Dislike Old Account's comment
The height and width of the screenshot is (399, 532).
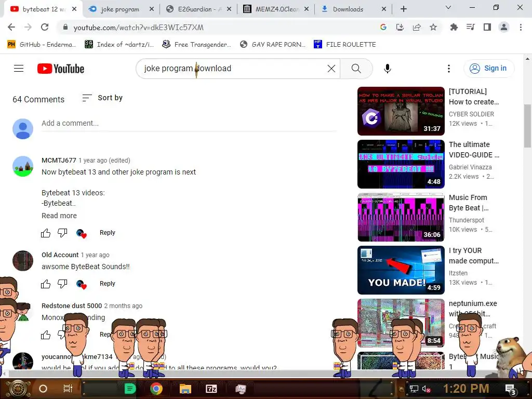click(62, 284)
